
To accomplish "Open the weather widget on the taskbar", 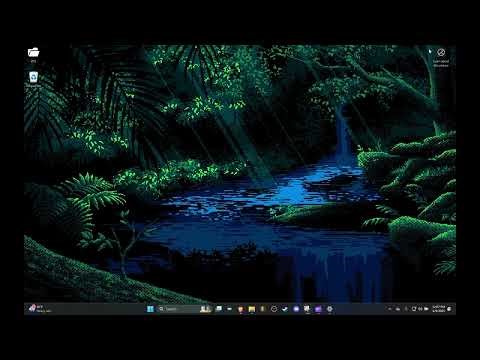I will pyautogui.click(x=39, y=309).
